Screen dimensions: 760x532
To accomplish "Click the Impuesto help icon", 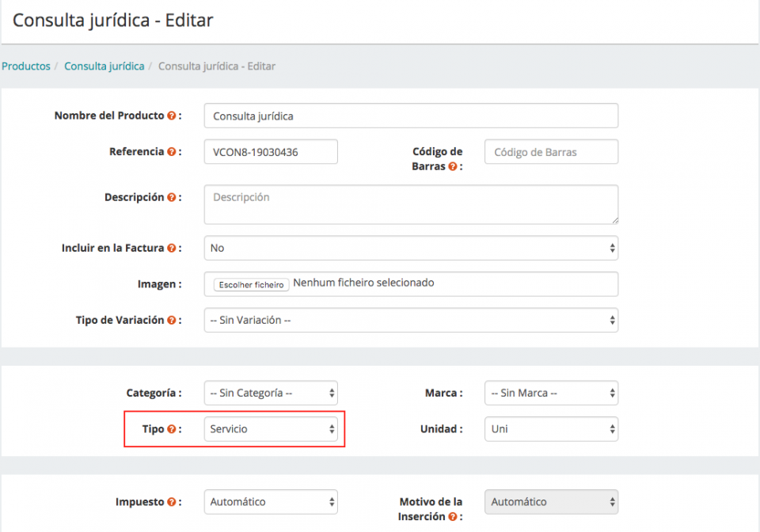I will tap(175, 502).
